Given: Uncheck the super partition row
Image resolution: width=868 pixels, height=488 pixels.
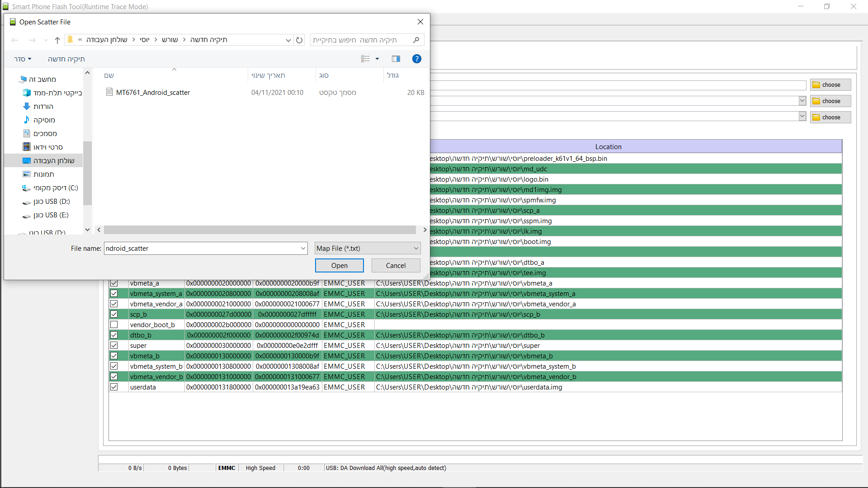Looking at the screenshot, I should (x=114, y=346).
